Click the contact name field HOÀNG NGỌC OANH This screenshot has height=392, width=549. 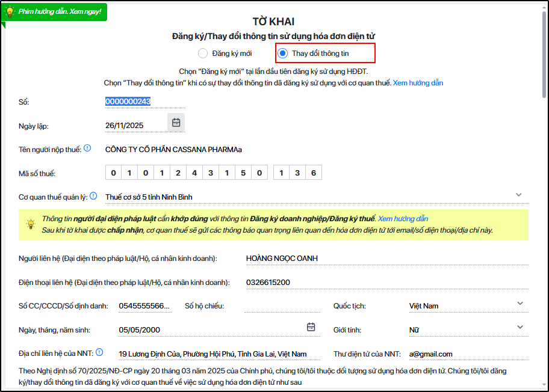[x=387, y=259]
